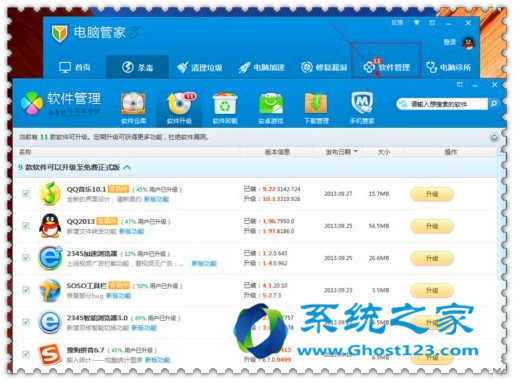Click the SOSO工具栏 app icon
Image resolution: width=514 pixels, height=381 pixels.
pos(50,290)
